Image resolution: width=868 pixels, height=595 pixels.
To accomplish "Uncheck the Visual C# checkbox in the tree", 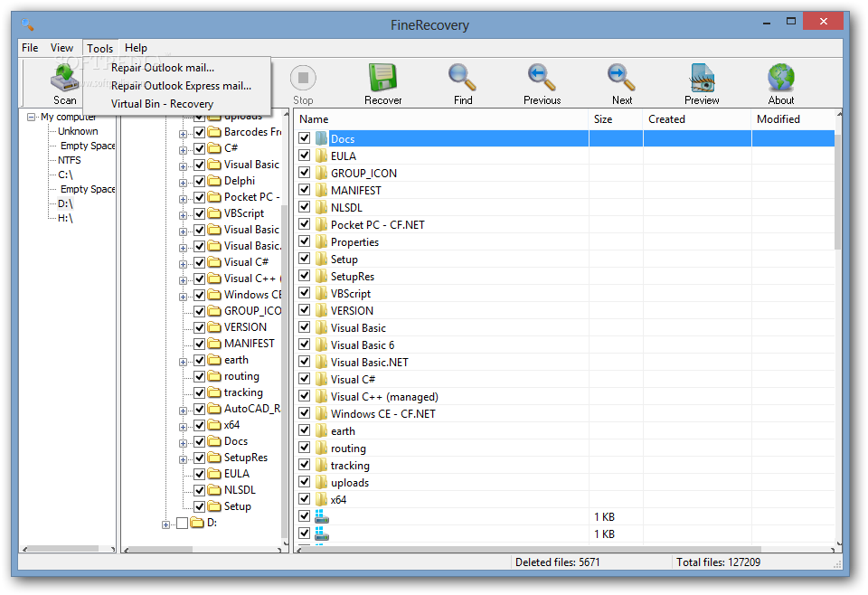I will click(199, 262).
